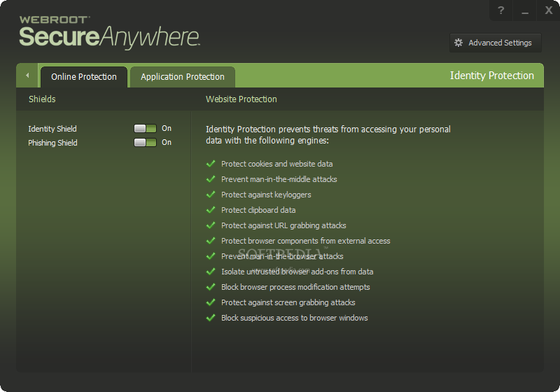Screen dimensions: 560x392
Task: Click text 'Prevent man-in-the-middle attacks'
Action: [279, 179]
